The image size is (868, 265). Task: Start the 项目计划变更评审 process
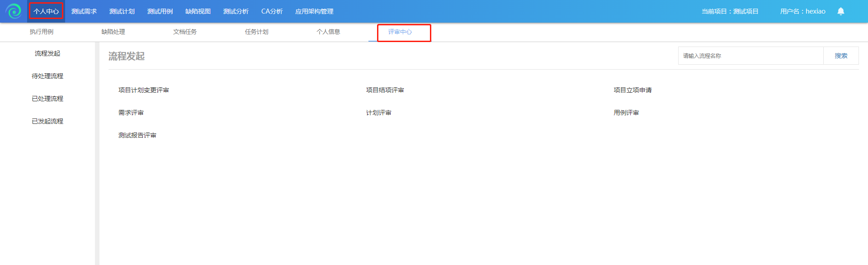click(143, 90)
